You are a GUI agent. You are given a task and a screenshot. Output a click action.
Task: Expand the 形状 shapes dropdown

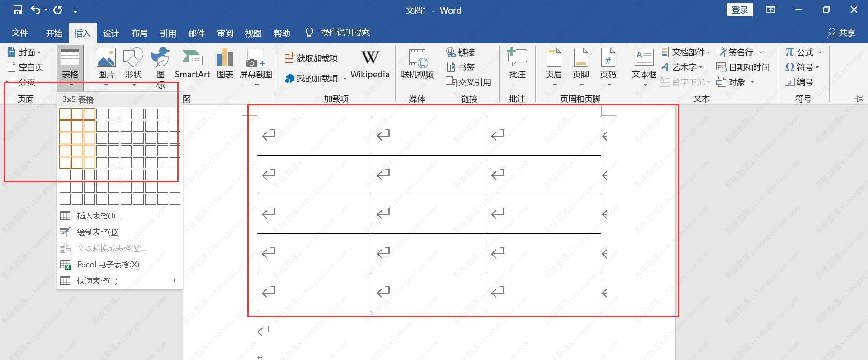pyautogui.click(x=133, y=68)
